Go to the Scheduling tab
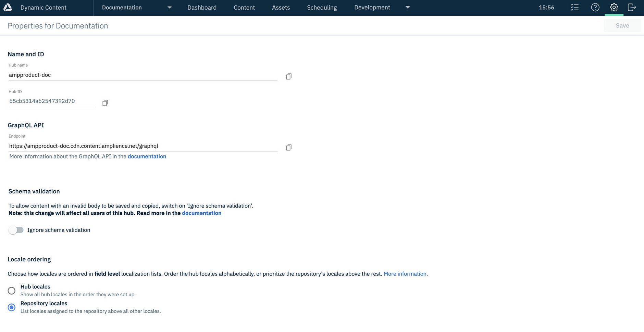This screenshot has height=332, width=644. 322,8
